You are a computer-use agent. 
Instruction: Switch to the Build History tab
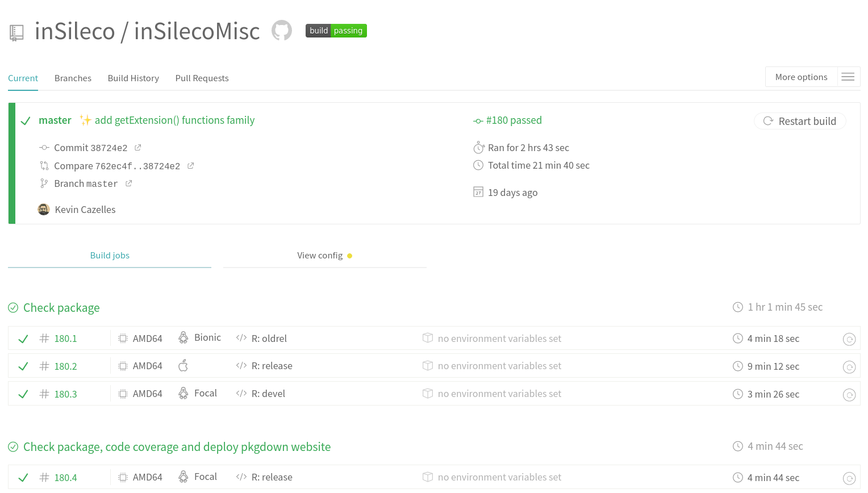point(133,78)
